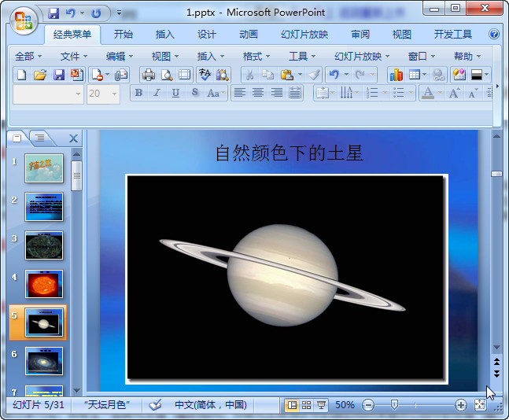Click the Paste clipboard icon
The height and width of the screenshot is (420, 509).
[287, 76]
